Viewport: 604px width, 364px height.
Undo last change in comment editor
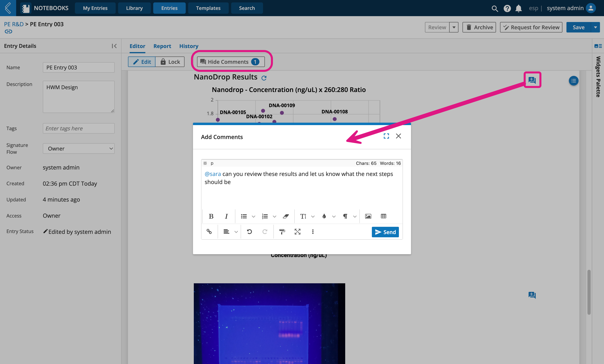[x=249, y=231]
